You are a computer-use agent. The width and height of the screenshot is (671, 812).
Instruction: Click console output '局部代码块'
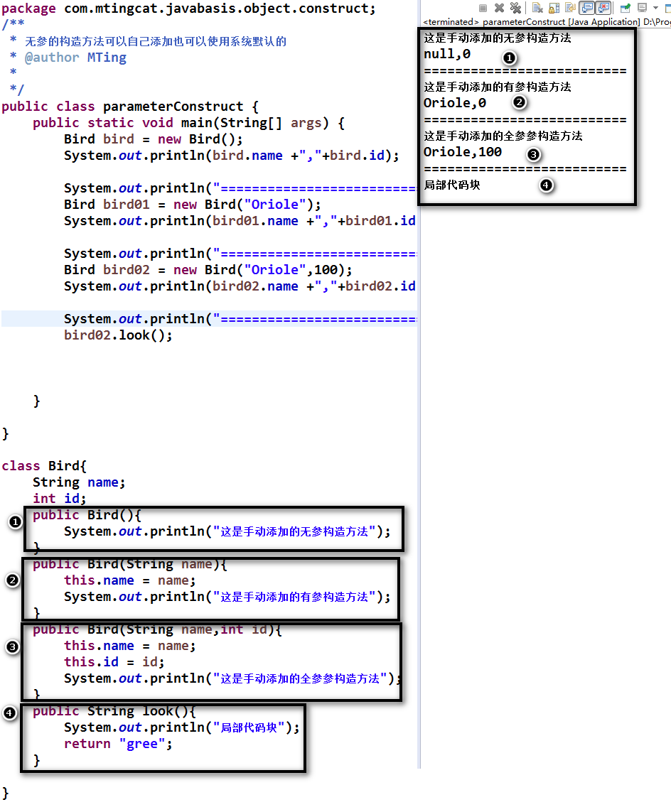pyautogui.click(x=452, y=185)
